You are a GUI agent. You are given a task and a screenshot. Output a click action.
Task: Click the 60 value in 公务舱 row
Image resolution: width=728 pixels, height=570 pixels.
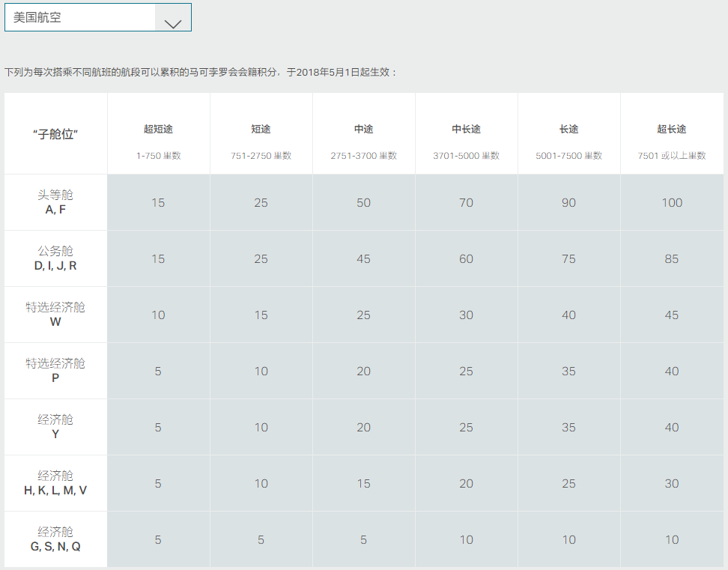point(466,259)
